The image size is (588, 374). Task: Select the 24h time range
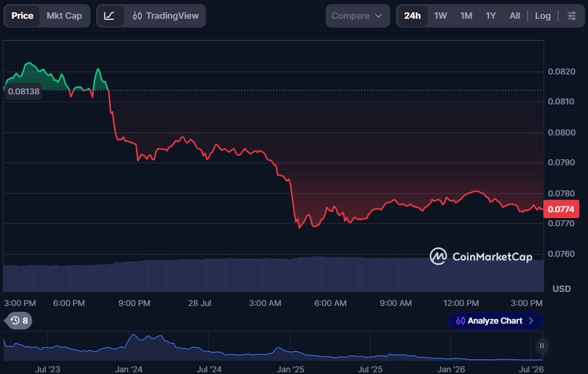412,16
